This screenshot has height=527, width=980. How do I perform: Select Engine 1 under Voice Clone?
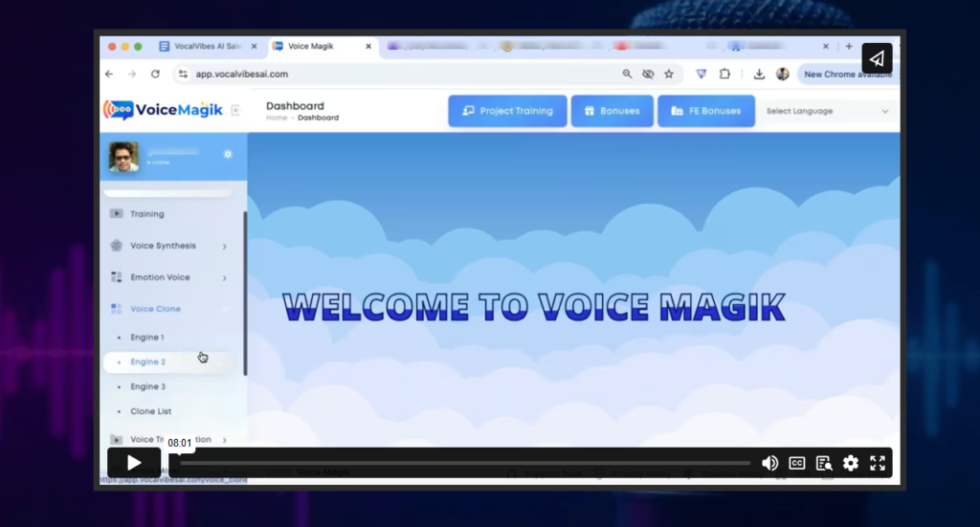point(146,338)
